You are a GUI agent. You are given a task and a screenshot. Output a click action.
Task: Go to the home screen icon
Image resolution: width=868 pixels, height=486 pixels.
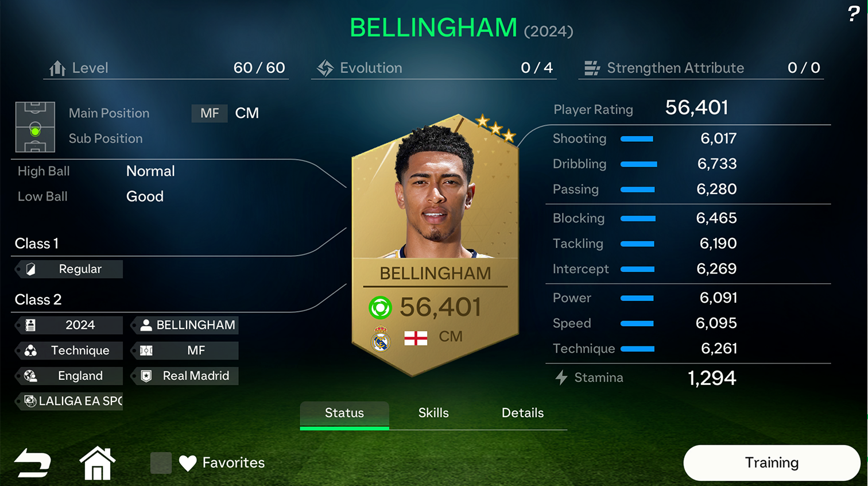(98, 463)
